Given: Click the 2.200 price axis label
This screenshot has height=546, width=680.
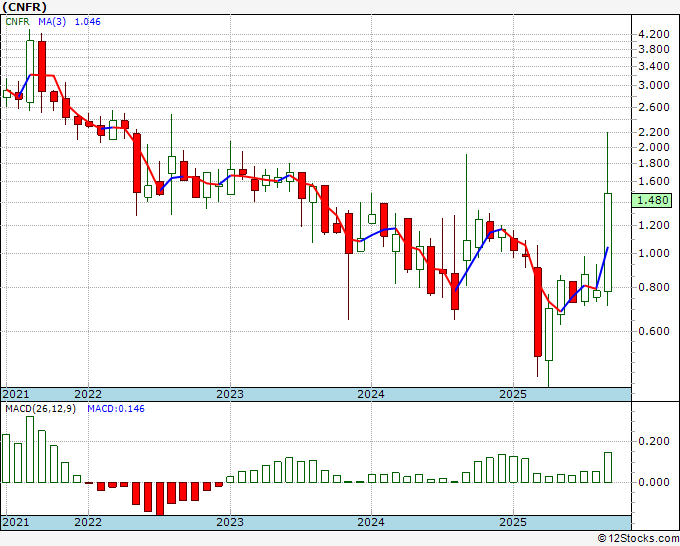Looking at the screenshot, I should (x=654, y=132).
